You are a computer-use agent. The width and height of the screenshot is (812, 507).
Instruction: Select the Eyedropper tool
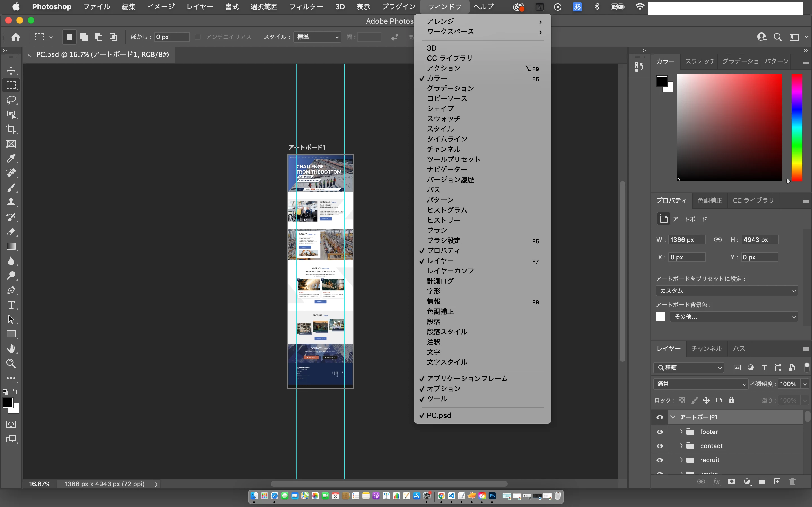click(11, 158)
